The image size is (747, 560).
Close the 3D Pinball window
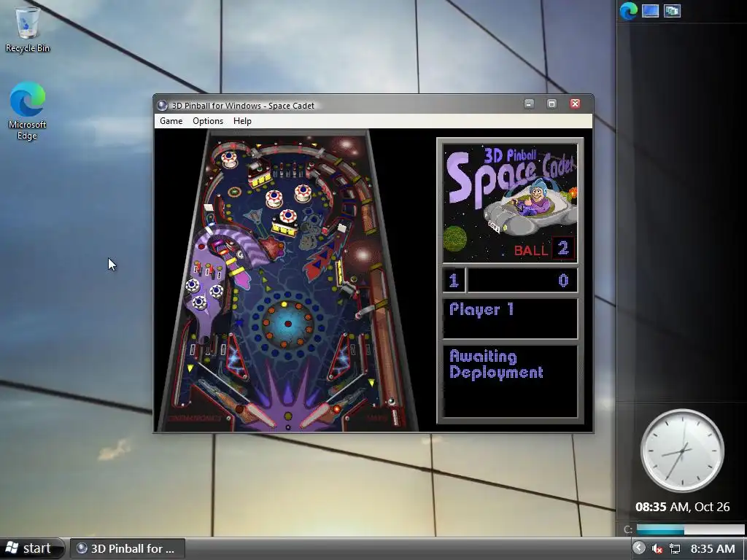(575, 104)
